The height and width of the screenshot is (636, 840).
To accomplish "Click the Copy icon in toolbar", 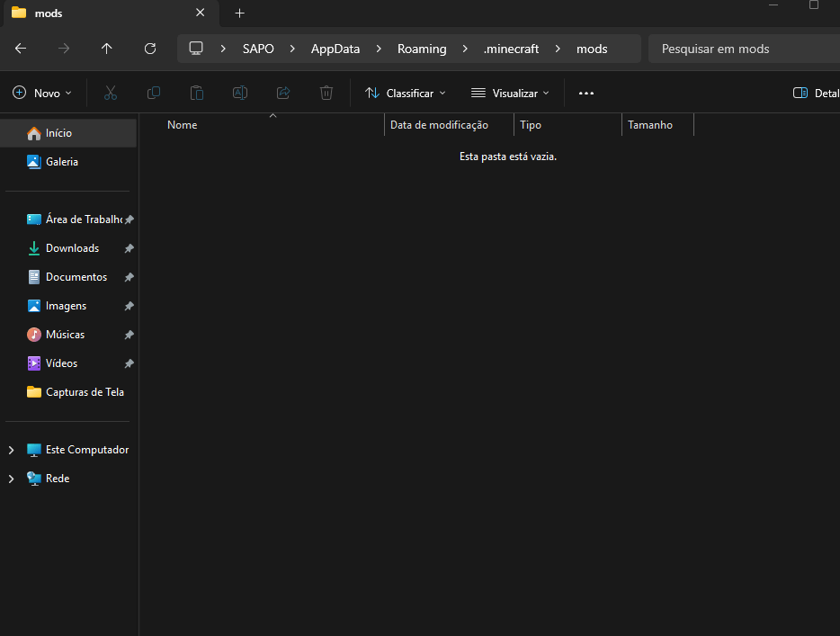I will [x=154, y=93].
